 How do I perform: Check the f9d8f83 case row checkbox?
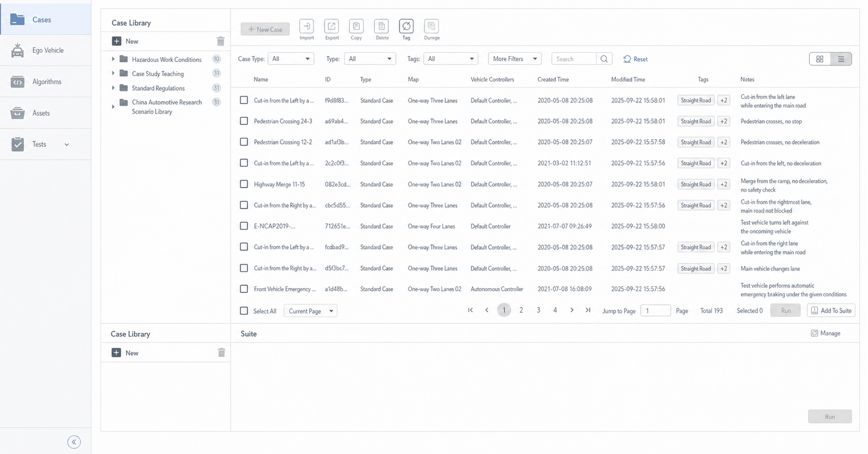click(x=244, y=100)
